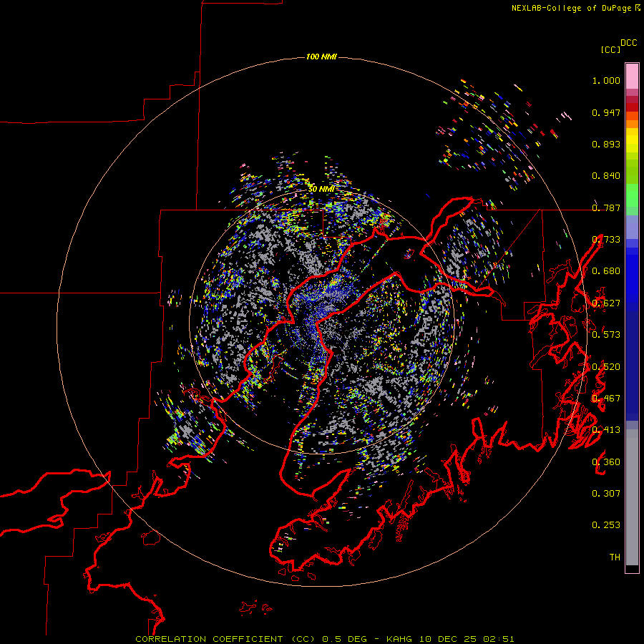Click the 0.947 scale value
Image resolution: width=644 pixels, height=644 pixels.
(606, 112)
